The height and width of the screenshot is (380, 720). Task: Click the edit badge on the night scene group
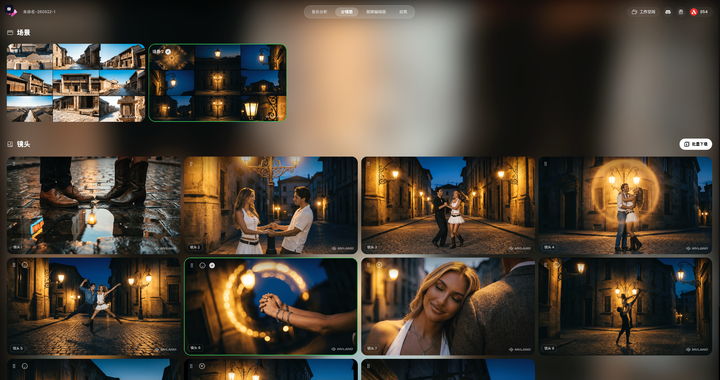click(168, 52)
